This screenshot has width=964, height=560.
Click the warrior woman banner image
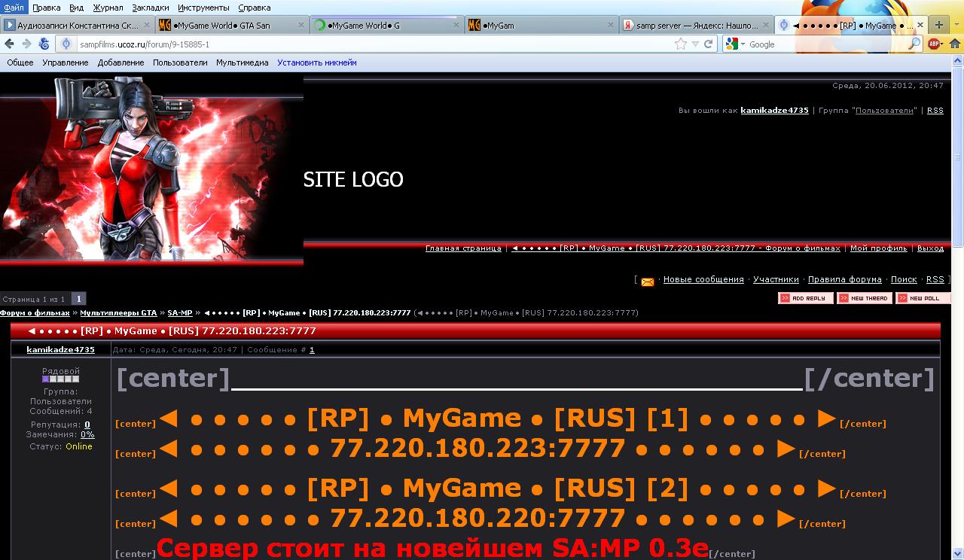pos(151,169)
